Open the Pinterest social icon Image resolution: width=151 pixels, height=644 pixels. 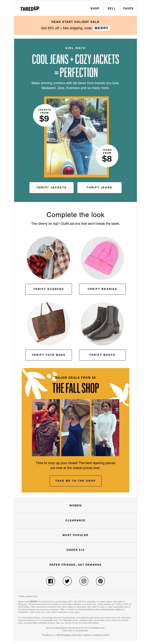100,581
